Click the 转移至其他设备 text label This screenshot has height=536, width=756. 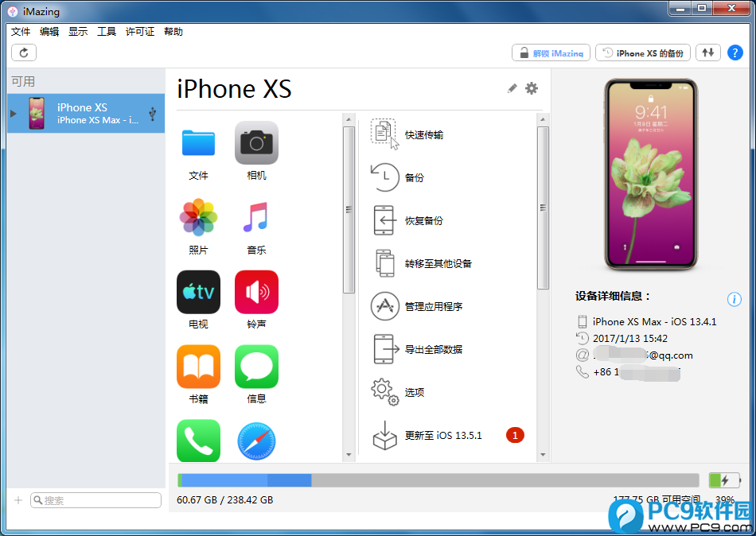[x=438, y=264]
